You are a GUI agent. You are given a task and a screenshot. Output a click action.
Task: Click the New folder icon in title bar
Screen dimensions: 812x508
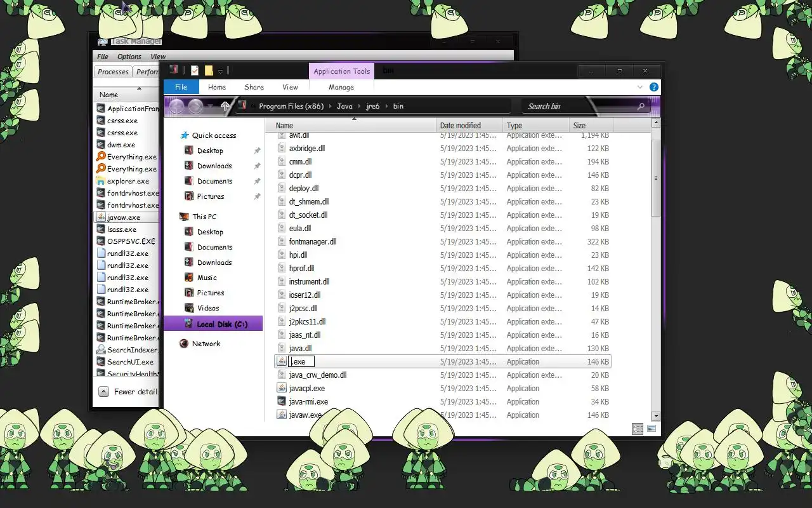point(209,70)
